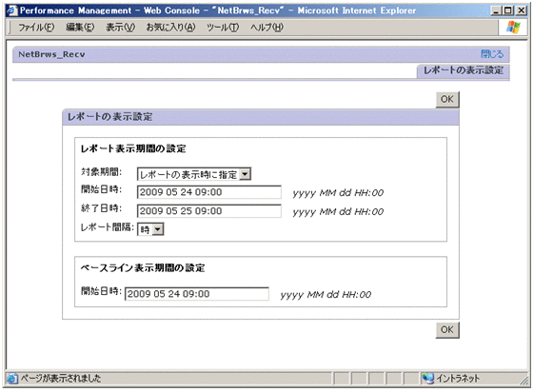Click the status bar page icon

12,378
